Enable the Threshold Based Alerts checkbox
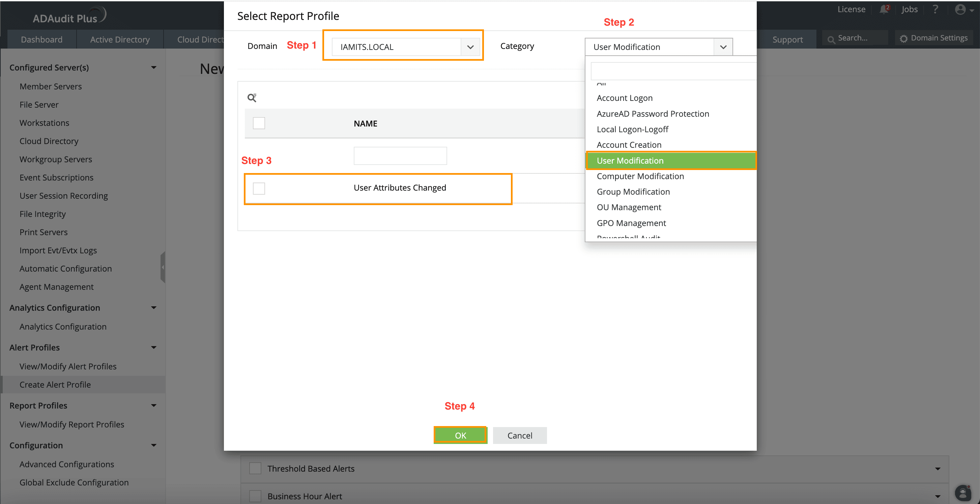Viewport: 980px width, 504px height. pos(255,468)
